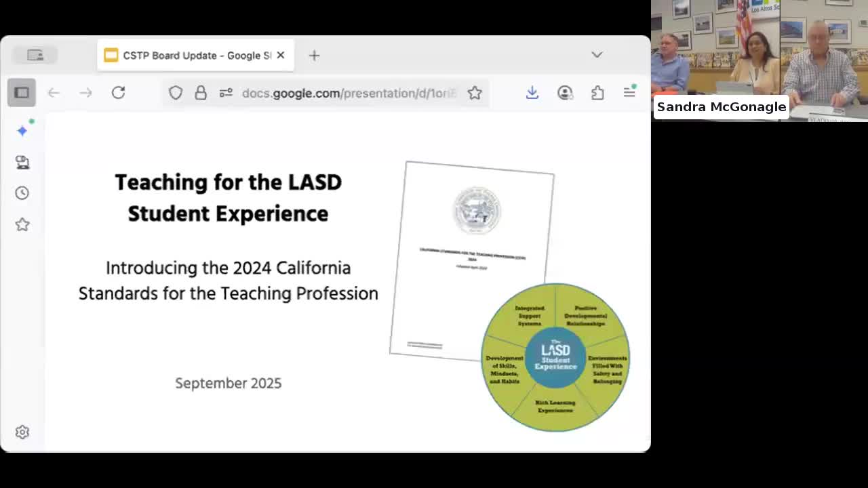Toggle the sidebar panel with the square icon
The image size is (868, 488).
(21, 92)
